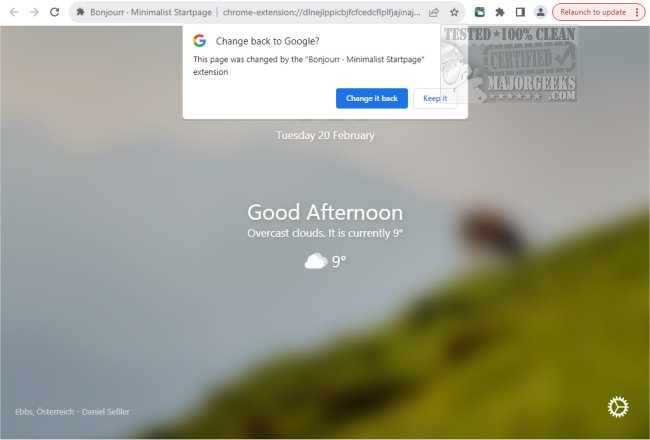The width and height of the screenshot is (650, 440).
Task: Click the Change it back button
Action: point(372,98)
